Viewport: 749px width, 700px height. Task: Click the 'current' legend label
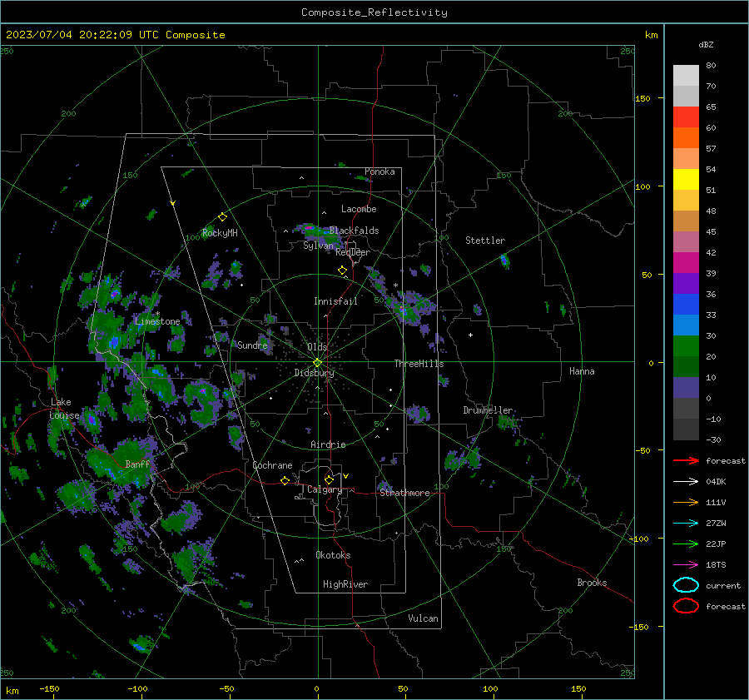(x=723, y=586)
